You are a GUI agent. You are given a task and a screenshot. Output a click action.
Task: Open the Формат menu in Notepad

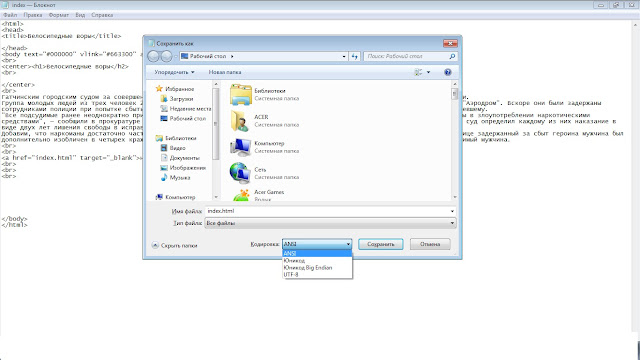tap(58, 15)
